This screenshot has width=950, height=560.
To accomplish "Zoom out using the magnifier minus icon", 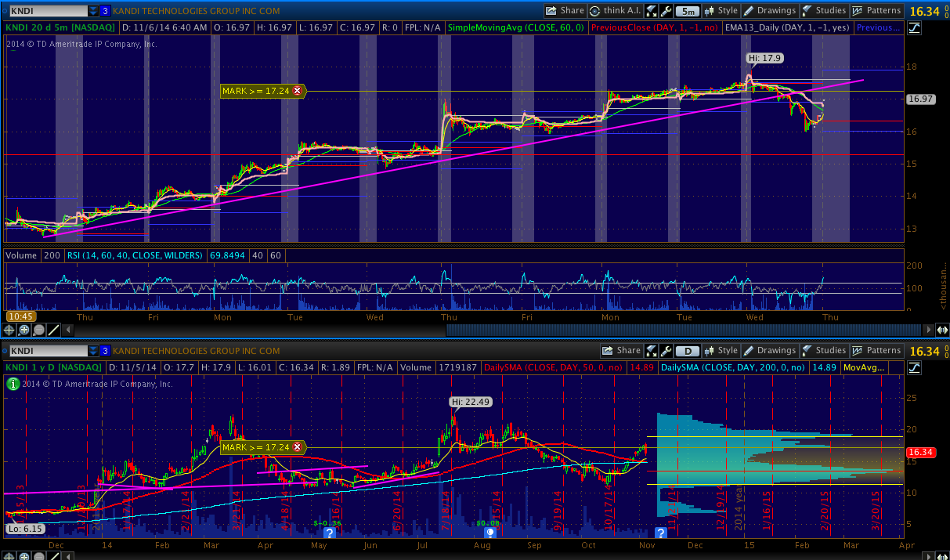I will tap(38, 330).
